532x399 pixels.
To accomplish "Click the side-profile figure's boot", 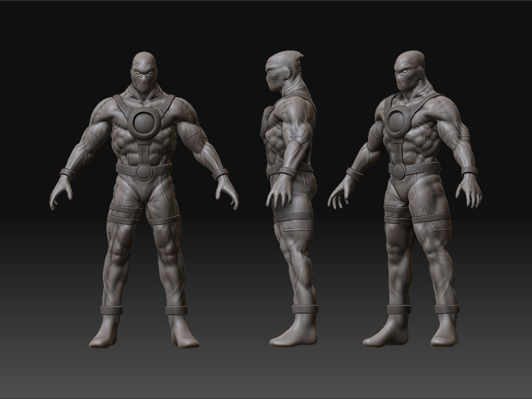I will coord(294,329).
